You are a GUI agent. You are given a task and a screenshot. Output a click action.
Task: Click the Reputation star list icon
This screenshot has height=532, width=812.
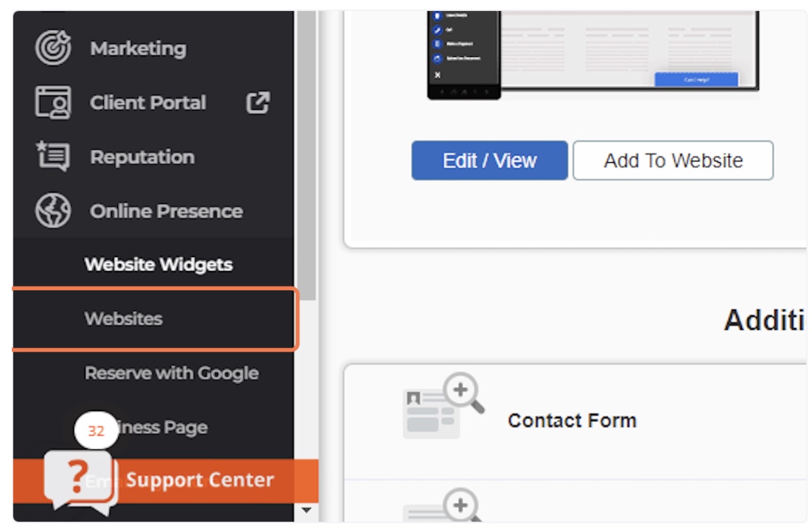[x=53, y=156]
